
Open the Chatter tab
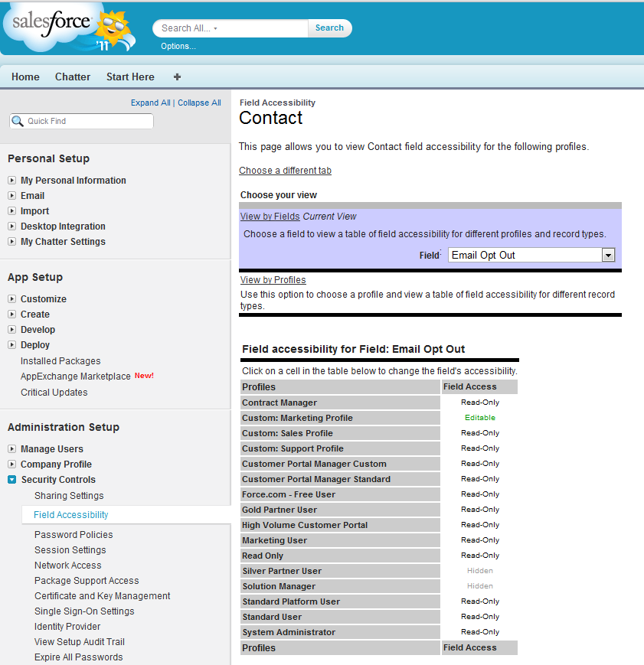(73, 77)
